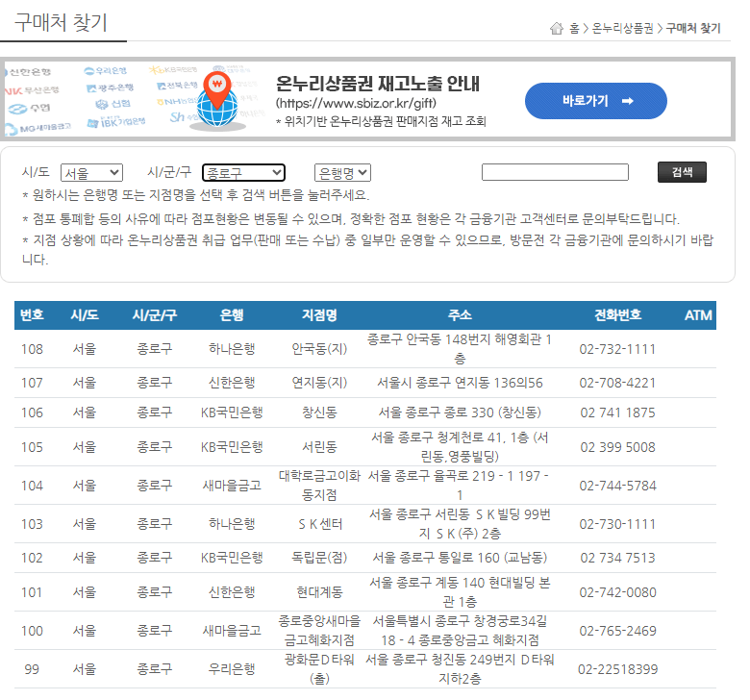Click phone number 02-730-1111
The image size is (750, 700).
pyautogui.click(x=617, y=524)
